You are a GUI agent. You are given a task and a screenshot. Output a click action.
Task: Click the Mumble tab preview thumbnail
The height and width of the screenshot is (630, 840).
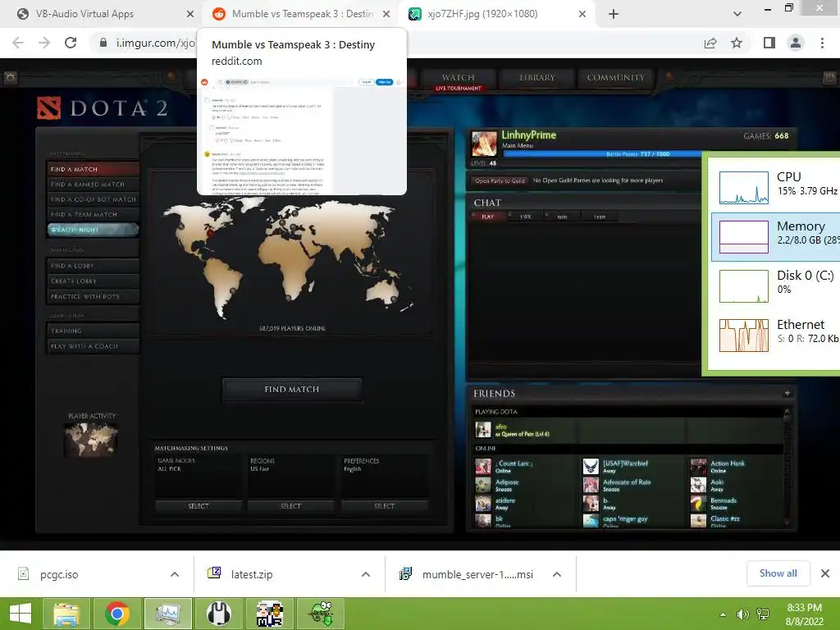302,135
